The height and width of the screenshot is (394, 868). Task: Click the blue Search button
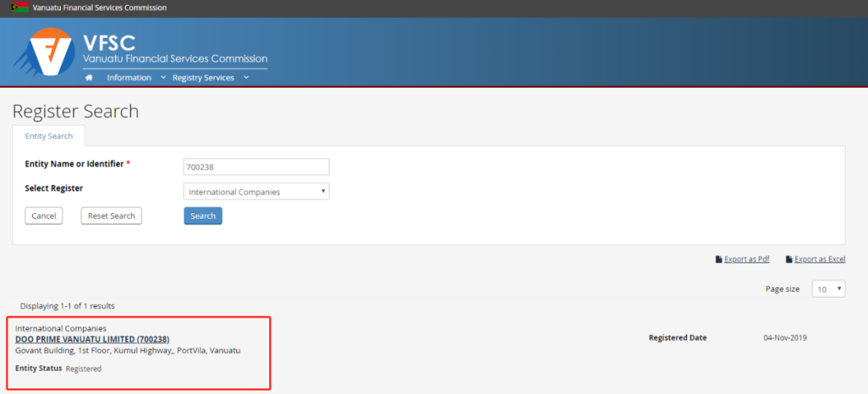pyautogui.click(x=203, y=215)
